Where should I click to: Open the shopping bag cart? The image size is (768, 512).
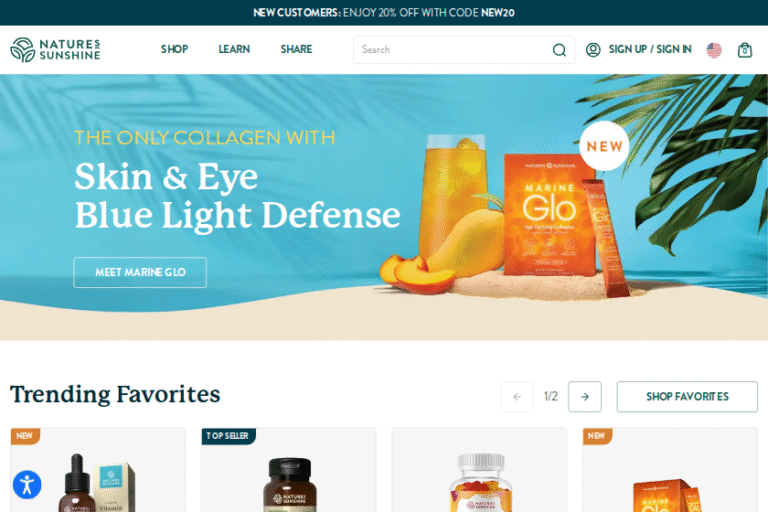[745, 49]
